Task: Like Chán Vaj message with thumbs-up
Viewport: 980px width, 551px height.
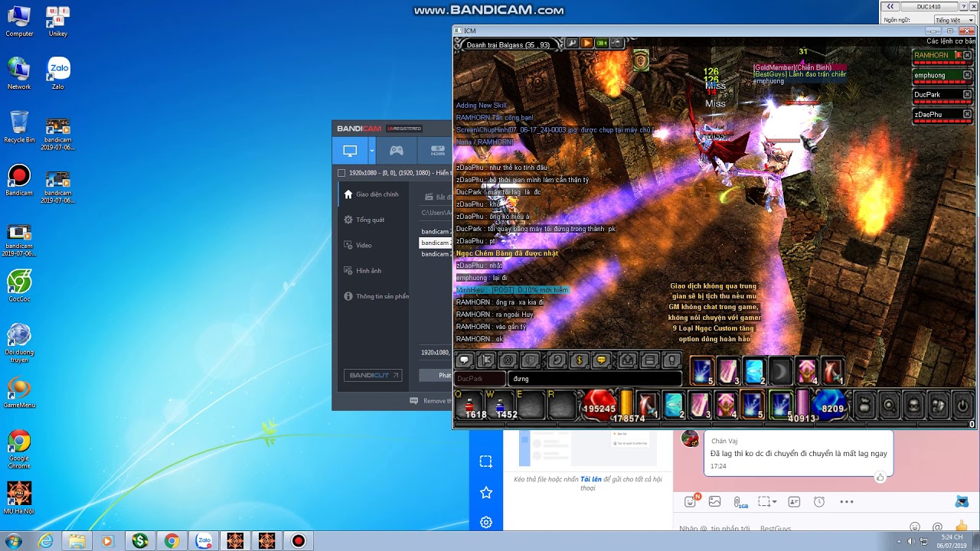Action: point(880,477)
